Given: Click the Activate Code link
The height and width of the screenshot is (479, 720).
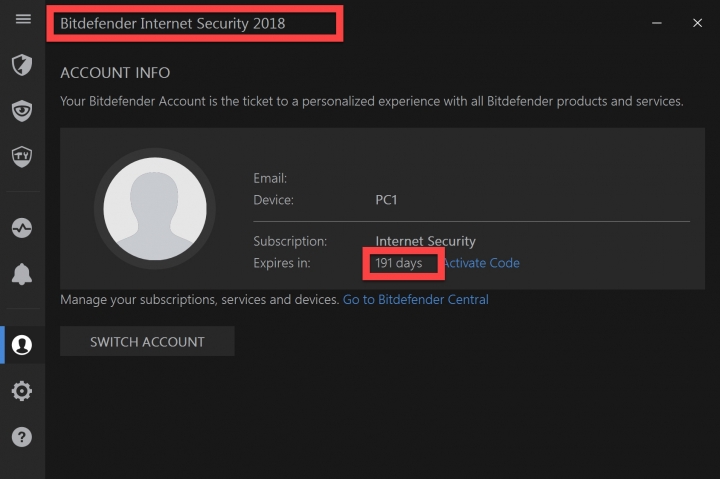Looking at the screenshot, I should [482, 263].
